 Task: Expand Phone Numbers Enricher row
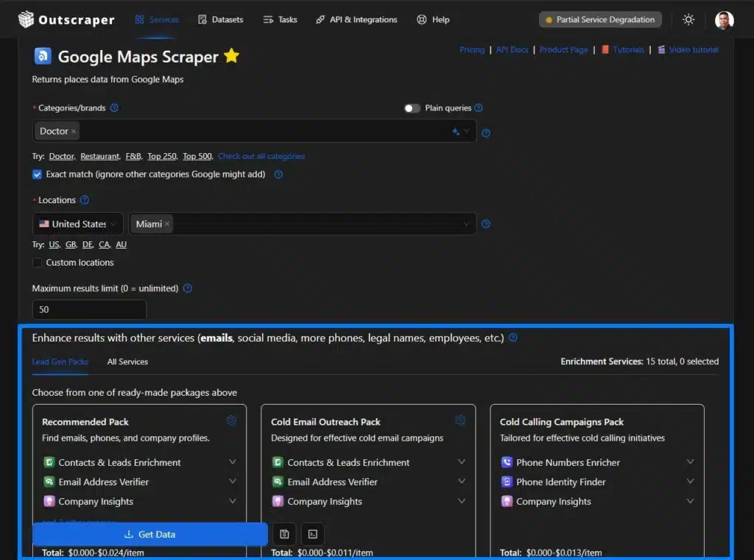pos(690,462)
